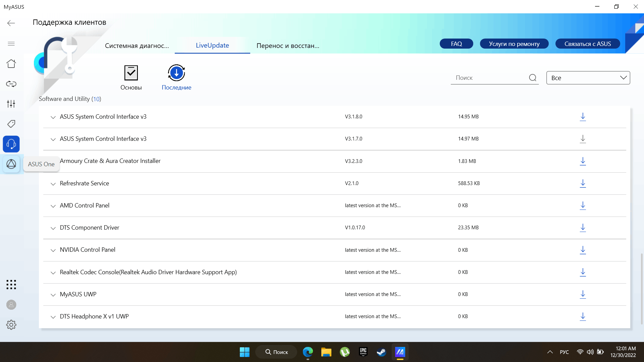Expand ASUS System Control Interface V3.1.7.0 row
Image resolution: width=644 pixels, height=362 pixels.
click(53, 139)
